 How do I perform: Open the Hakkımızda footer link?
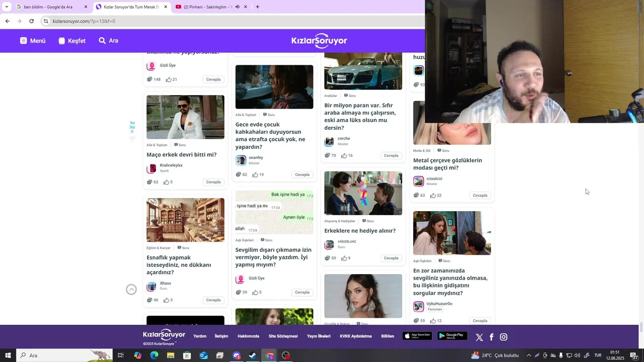tap(248, 336)
